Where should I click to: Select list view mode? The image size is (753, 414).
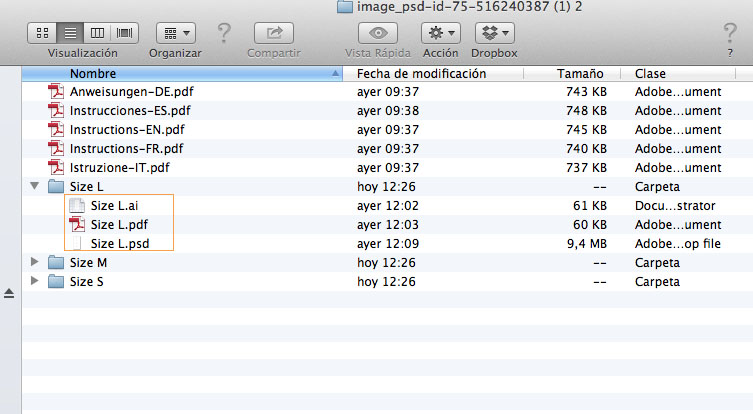70,33
